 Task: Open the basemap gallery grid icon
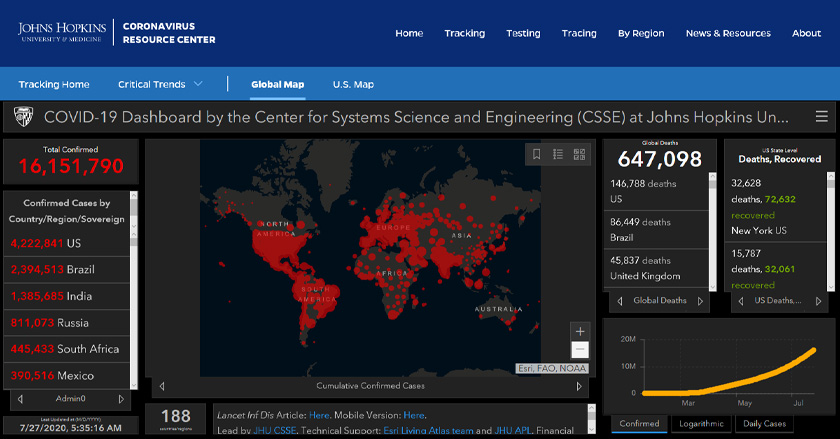click(x=579, y=154)
